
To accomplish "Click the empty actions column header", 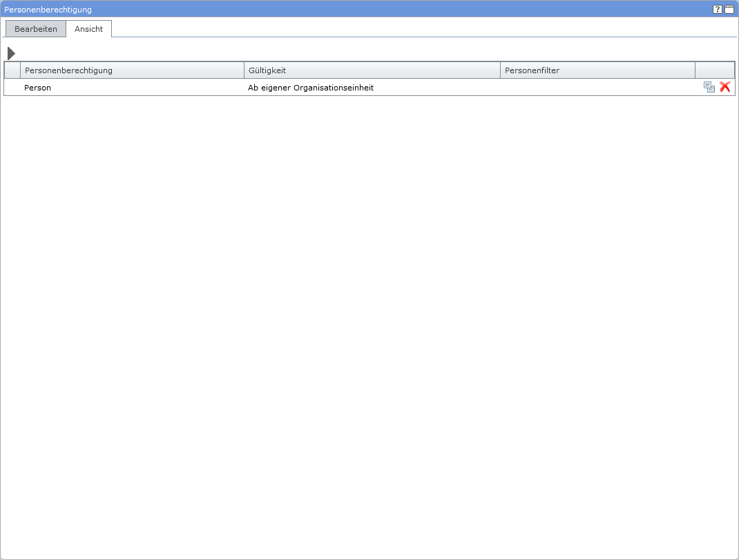I will pos(715,70).
